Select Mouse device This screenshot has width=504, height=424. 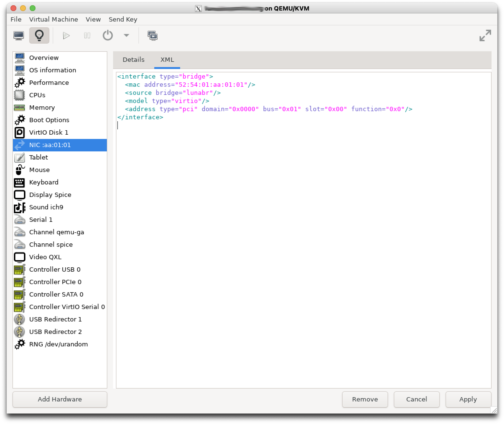pos(60,170)
